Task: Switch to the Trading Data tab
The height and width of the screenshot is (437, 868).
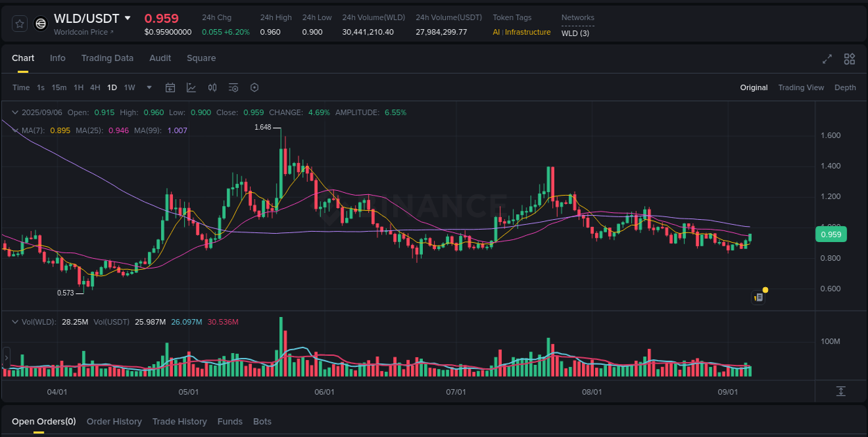Action: [x=107, y=58]
